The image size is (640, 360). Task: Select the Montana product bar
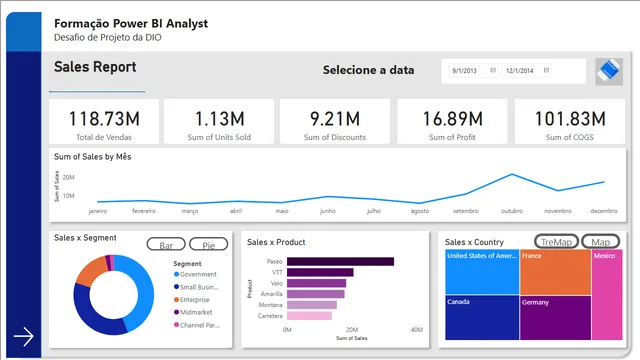click(x=312, y=305)
